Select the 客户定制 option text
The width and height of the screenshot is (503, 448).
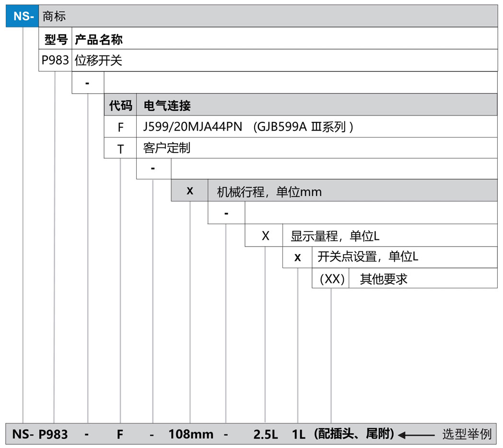(166, 148)
